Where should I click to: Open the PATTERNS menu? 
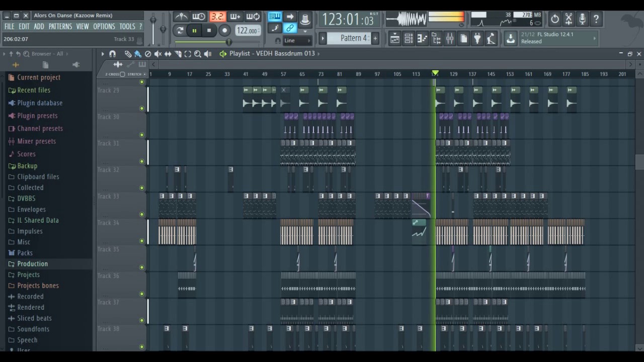click(60, 26)
